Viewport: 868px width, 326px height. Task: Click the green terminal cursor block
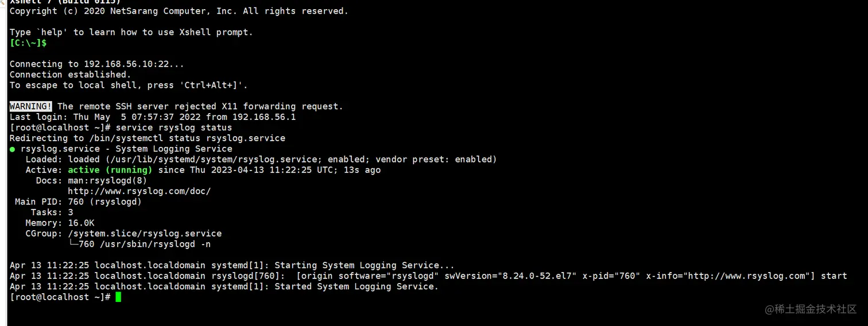[118, 297]
